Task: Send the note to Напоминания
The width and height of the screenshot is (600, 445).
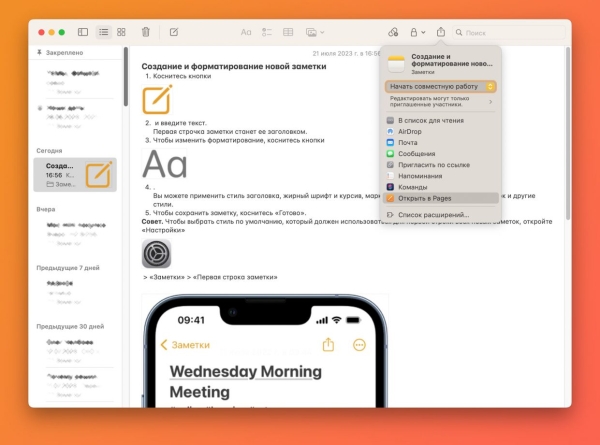Action: tap(440, 176)
